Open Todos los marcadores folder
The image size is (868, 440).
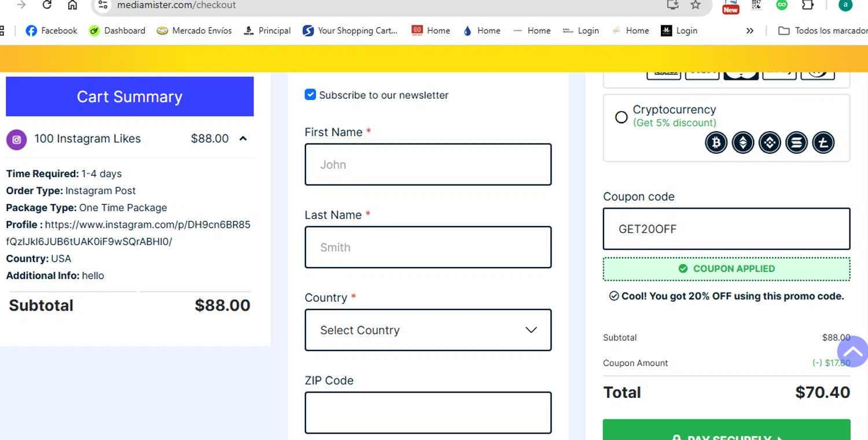823,31
